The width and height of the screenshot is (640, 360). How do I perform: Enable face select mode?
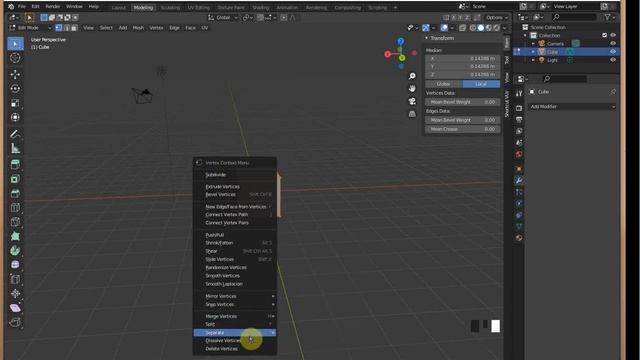74,28
